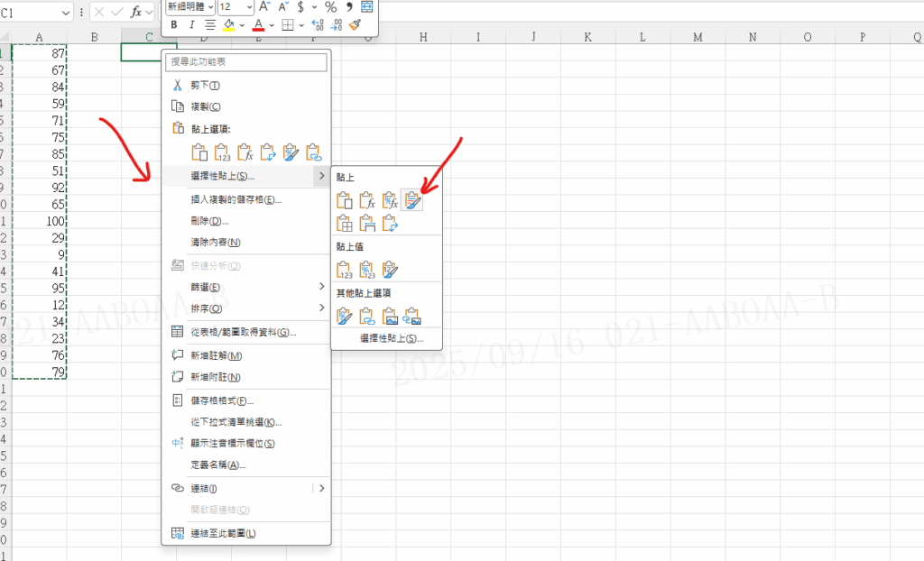This screenshot has height=561, width=924.
Task: Open the font size 12 dropdown
Action: pos(249,7)
